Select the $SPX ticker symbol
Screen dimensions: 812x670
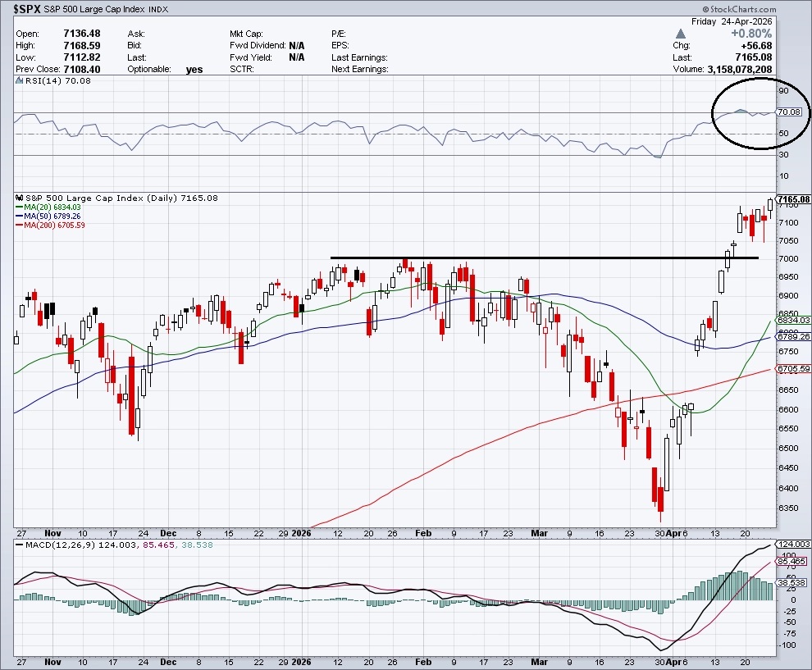click(27, 9)
